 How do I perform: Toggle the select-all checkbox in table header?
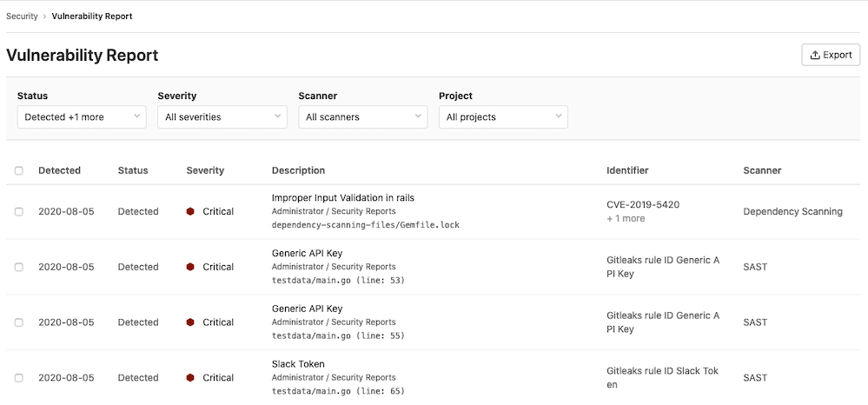tap(19, 171)
